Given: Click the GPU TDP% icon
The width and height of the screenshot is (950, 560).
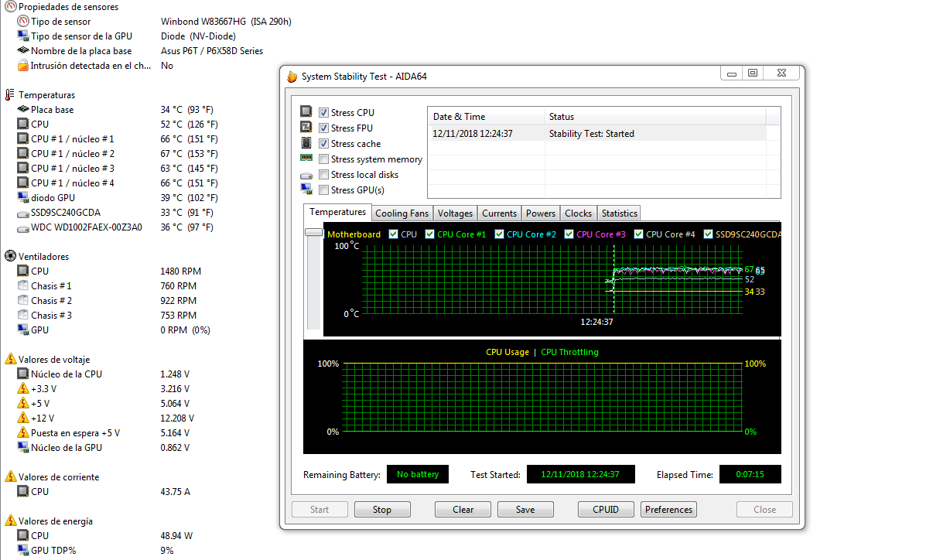Looking at the screenshot, I should (23, 551).
